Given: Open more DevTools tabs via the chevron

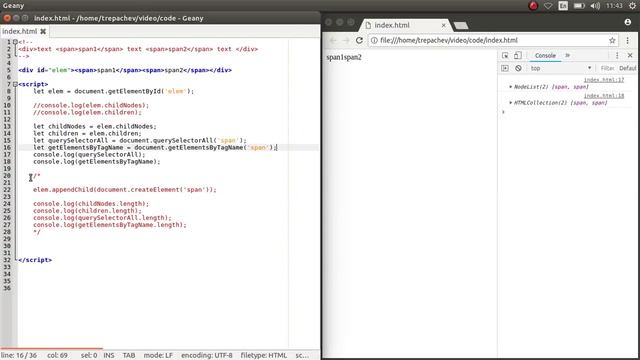Looking at the screenshot, I should click(x=567, y=56).
